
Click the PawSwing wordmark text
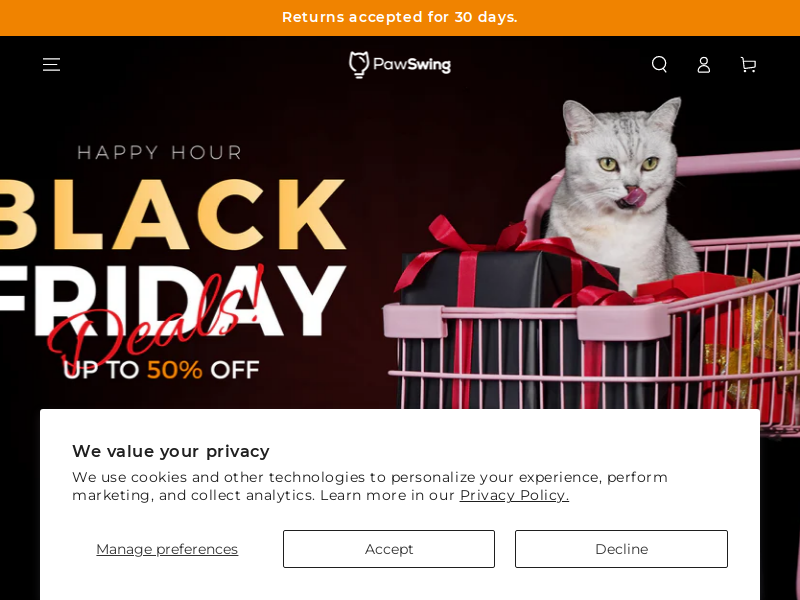tap(412, 65)
